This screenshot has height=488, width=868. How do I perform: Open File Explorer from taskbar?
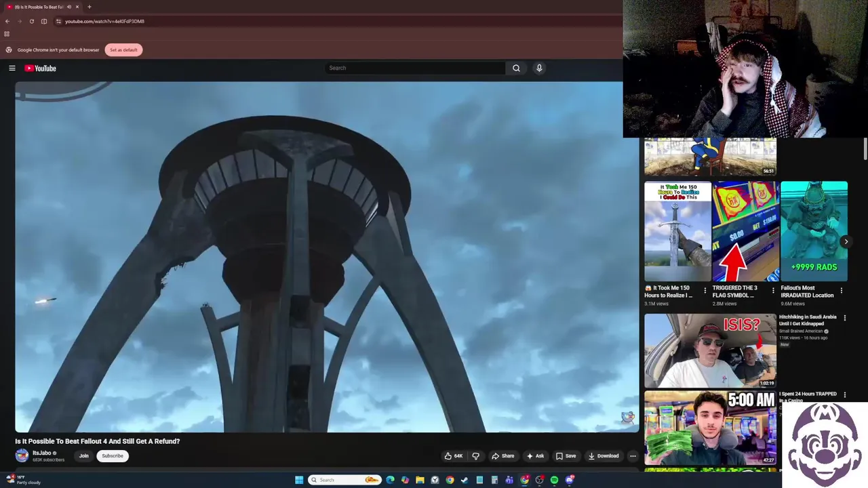[x=420, y=480]
